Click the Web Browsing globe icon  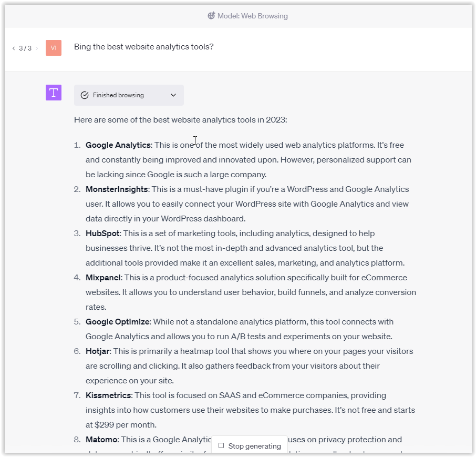[212, 16]
